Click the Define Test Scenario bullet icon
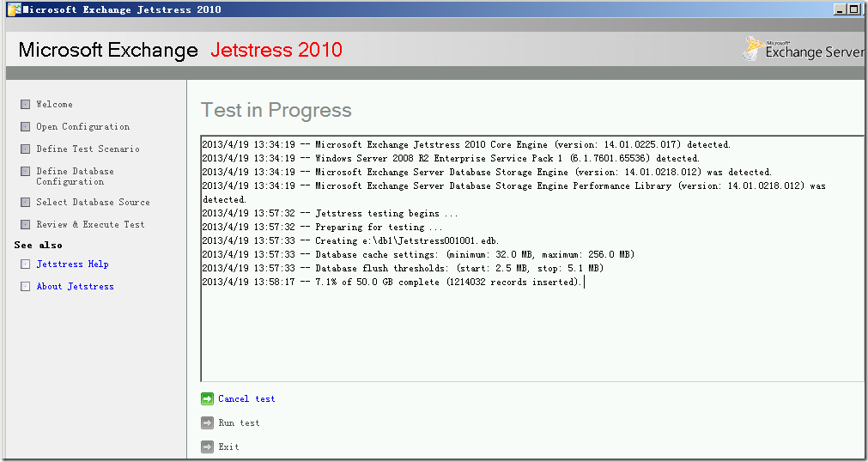The height and width of the screenshot is (462, 868). tap(25, 149)
